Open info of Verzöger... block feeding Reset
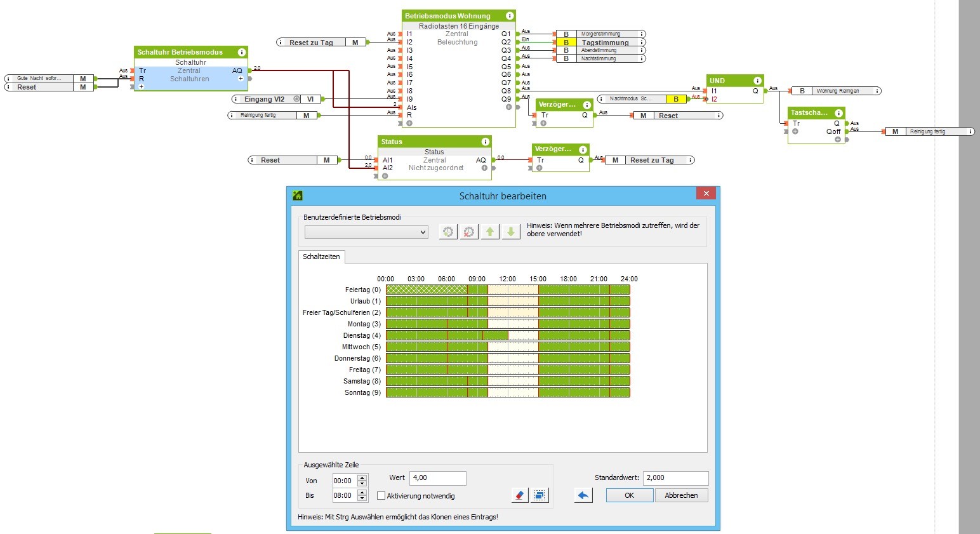The height and width of the screenshot is (534, 980). pos(587,105)
